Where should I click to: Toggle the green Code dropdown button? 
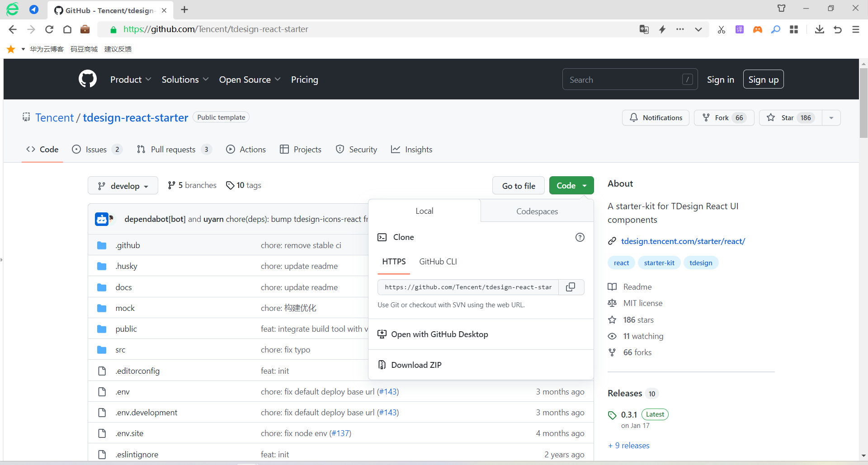(571, 186)
